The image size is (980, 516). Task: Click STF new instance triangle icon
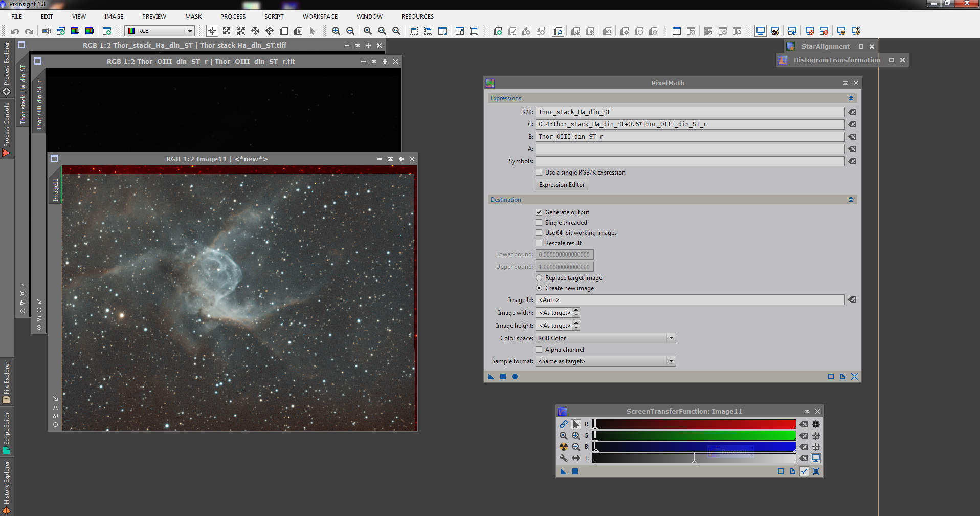563,471
